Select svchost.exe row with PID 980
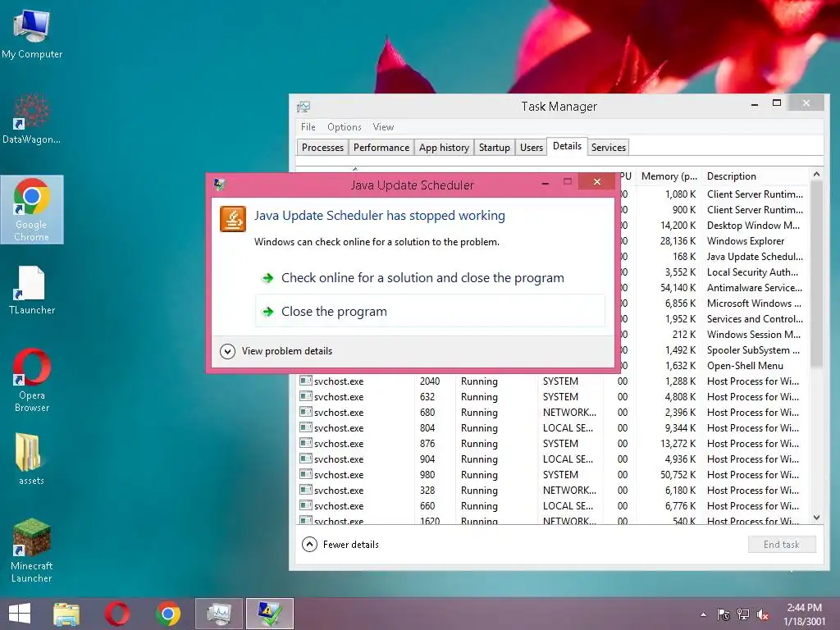 point(554,475)
